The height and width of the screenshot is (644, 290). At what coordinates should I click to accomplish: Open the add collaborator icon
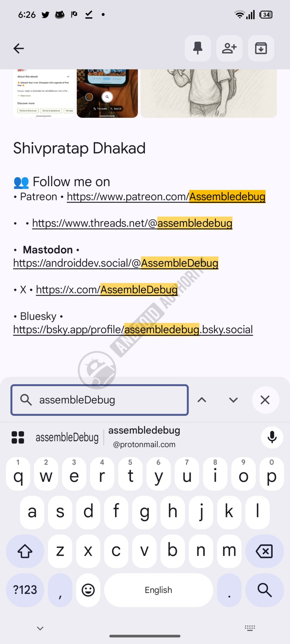(x=229, y=48)
